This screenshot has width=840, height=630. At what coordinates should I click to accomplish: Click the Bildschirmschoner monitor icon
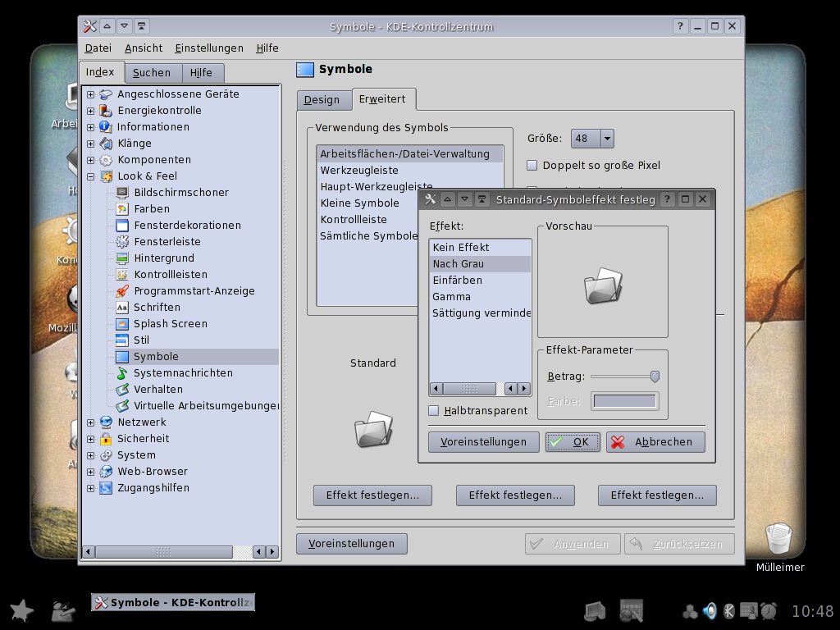click(x=122, y=192)
